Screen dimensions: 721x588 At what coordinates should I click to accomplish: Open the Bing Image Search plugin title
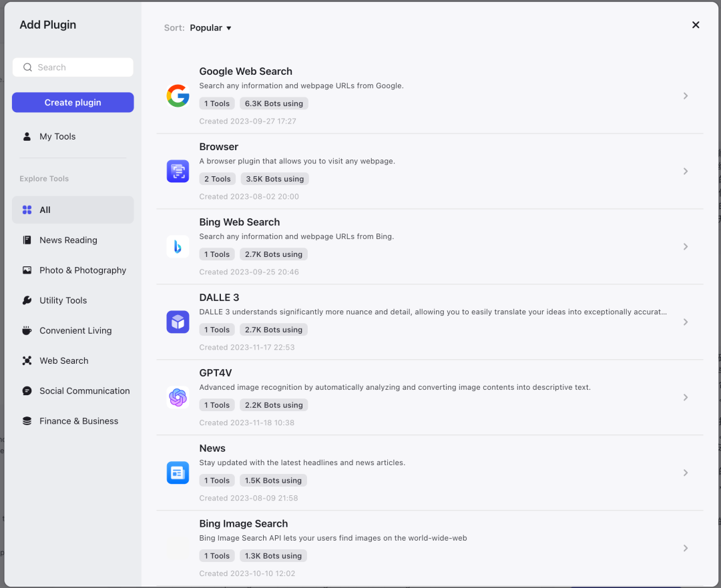(x=243, y=524)
